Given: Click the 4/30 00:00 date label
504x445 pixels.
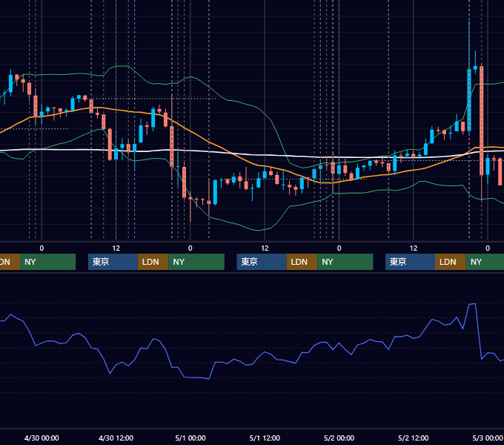Looking at the screenshot, I should (x=42, y=438).
